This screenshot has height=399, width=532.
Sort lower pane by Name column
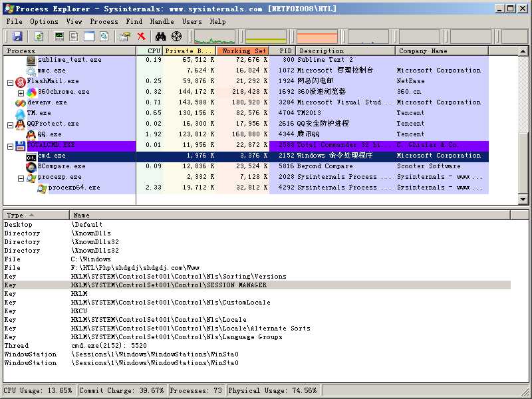point(290,215)
